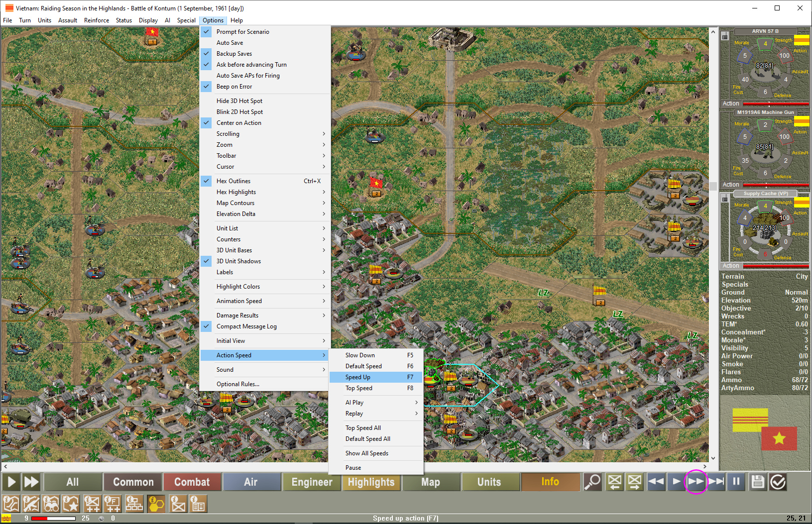Click the checkmark end turn icon

pos(778,482)
